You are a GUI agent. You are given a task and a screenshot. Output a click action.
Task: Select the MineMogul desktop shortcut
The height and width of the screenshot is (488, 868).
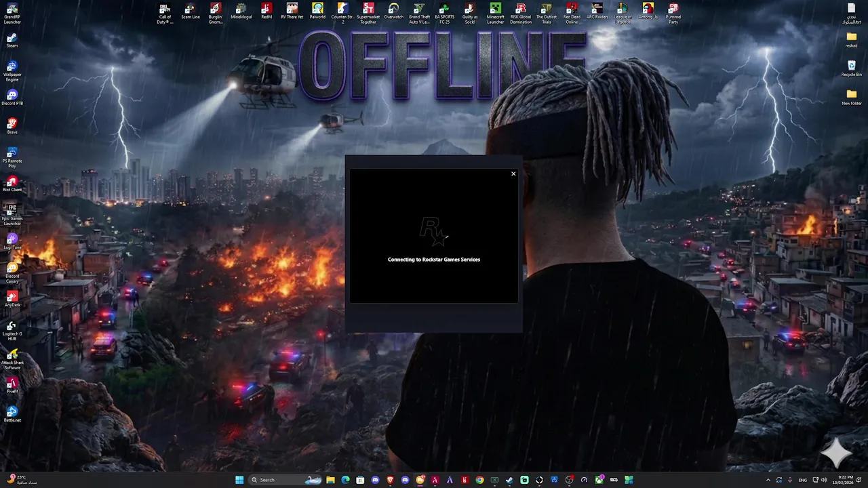click(x=241, y=12)
